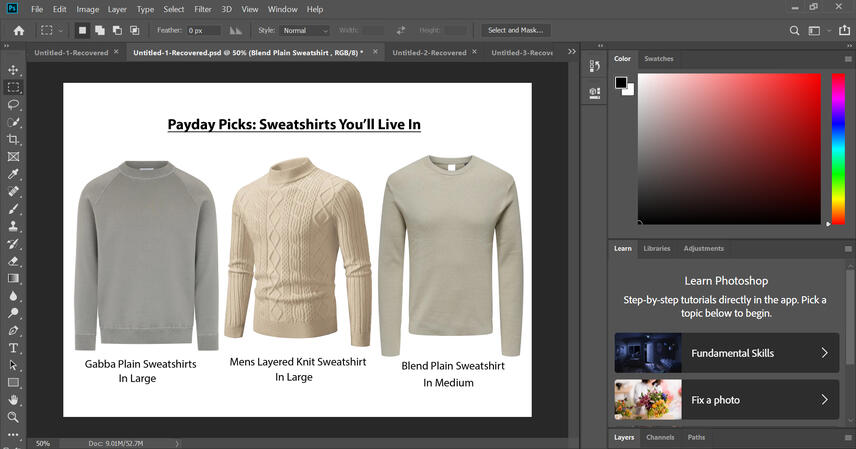This screenshot has width=856, height=449.
Task: Open the Properties panel icon in the collapsed dock
Action: 595,93
